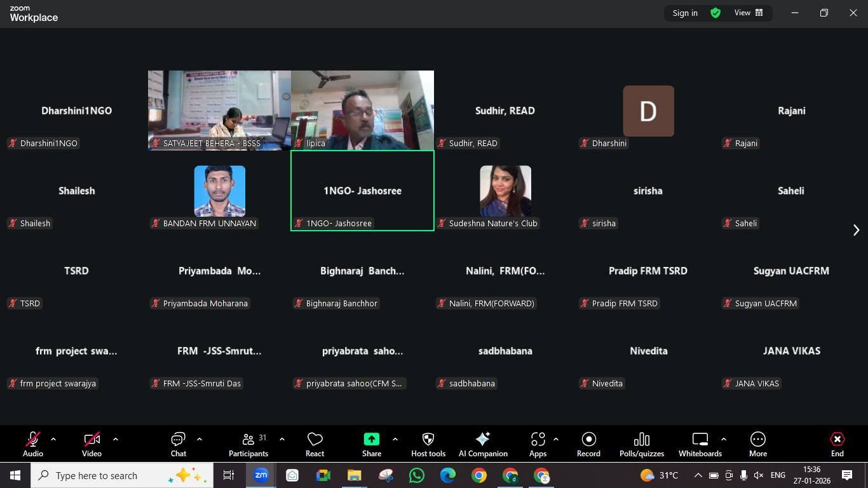Open the Polls/quizzes icon
868x488 pixels.
641,439
